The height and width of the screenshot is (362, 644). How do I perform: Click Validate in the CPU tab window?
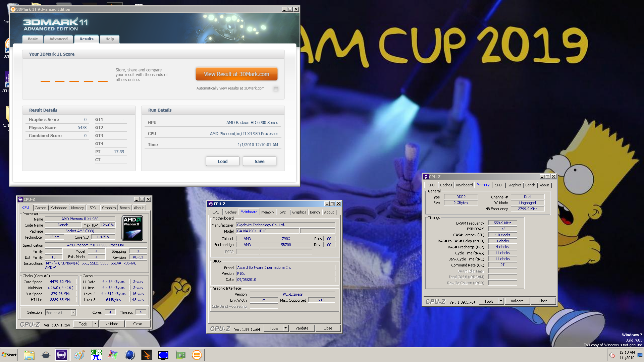[112, 324]
